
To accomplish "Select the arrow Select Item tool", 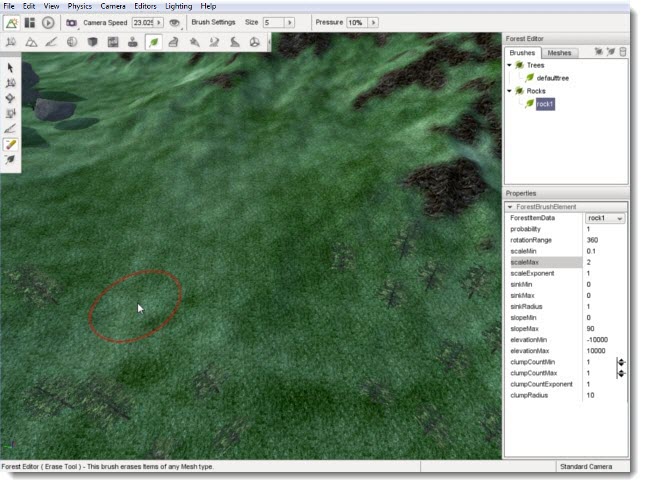I will pos(11,67).
